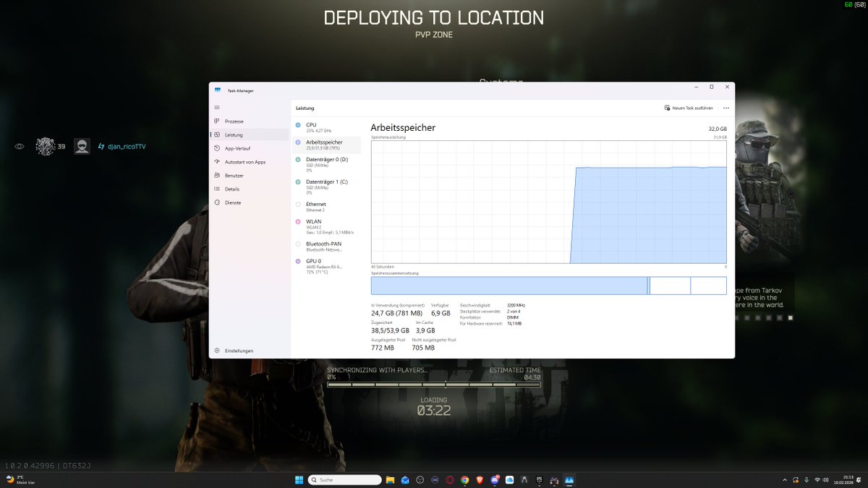Open the Opera browser taskbar icon

(x=449, y=480)
